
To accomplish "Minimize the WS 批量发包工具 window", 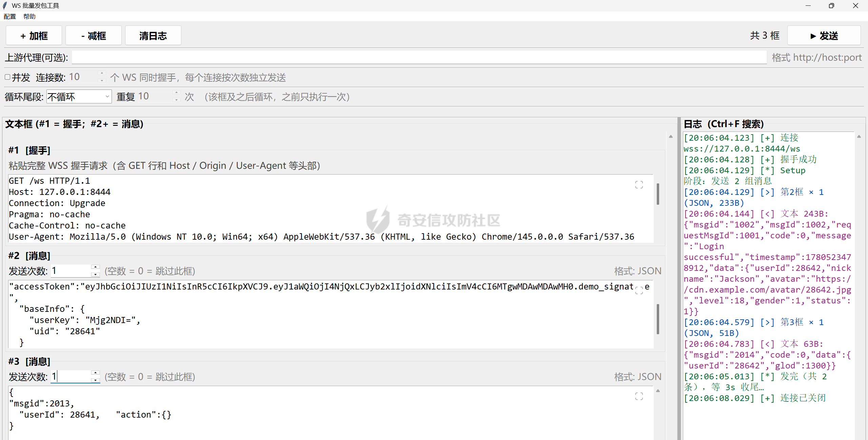I will click(x=808, y=6).
